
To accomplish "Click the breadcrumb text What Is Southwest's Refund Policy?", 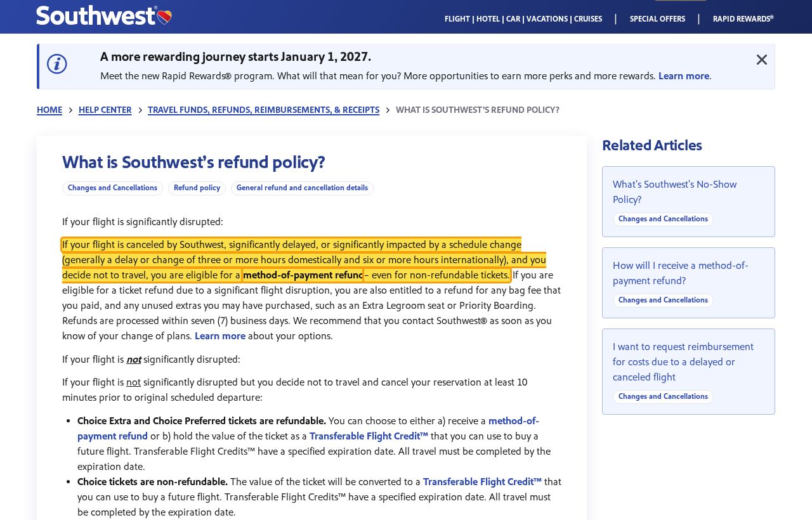I will click(478, 110).
